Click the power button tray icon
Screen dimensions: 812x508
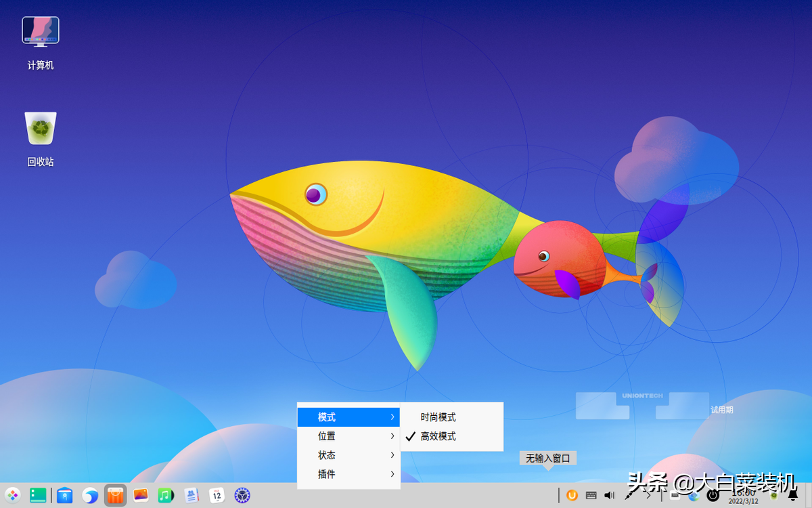coord(713,496)
